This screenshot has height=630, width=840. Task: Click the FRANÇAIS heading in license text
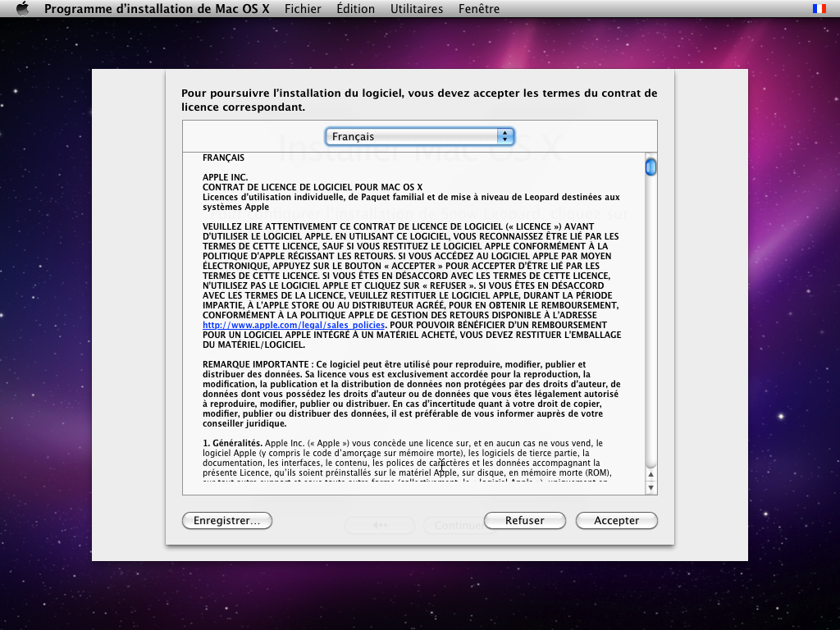[x=223, y=157]
